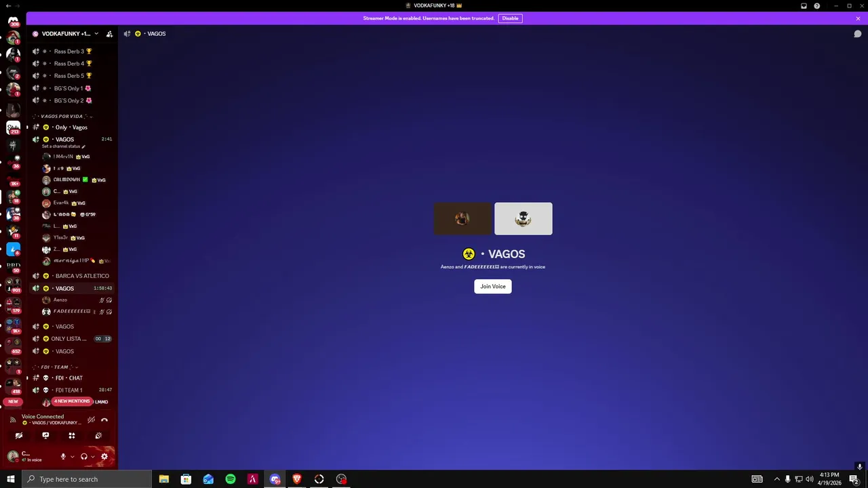Click the Join Voice button
Image resolution: width=868 pixels, height=488 pixels.
coord(493,287)
